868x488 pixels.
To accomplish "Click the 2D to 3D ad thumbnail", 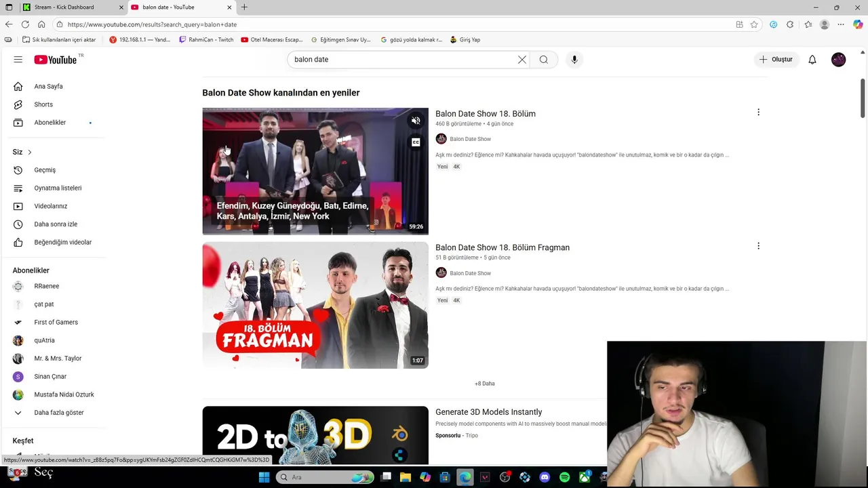I will click(315, 435).
